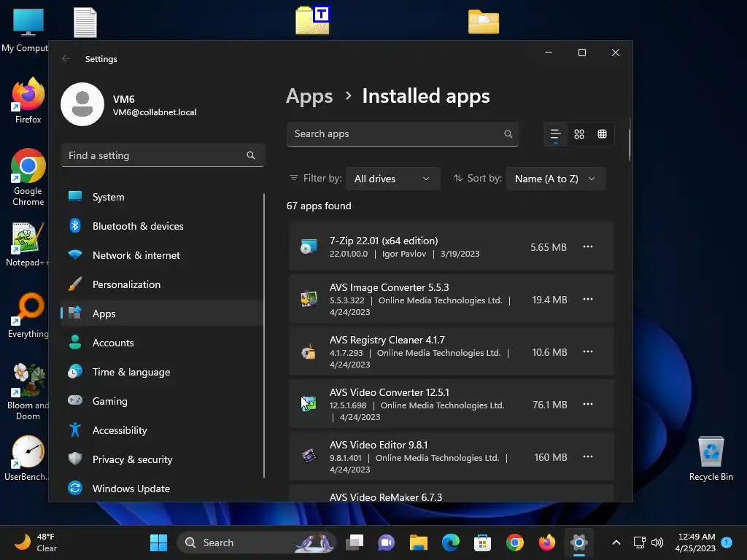Select the Firefox desktop shortcut

pyautogui.click(x=28, y=101)
